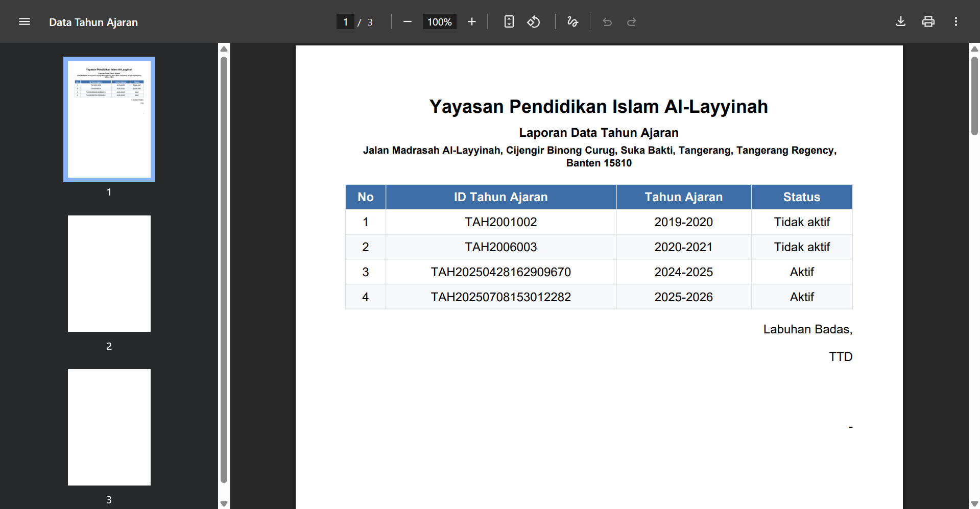Click the page number input field
The width and height of the screenshot is (980, 509).
click(x=346, y=21)
